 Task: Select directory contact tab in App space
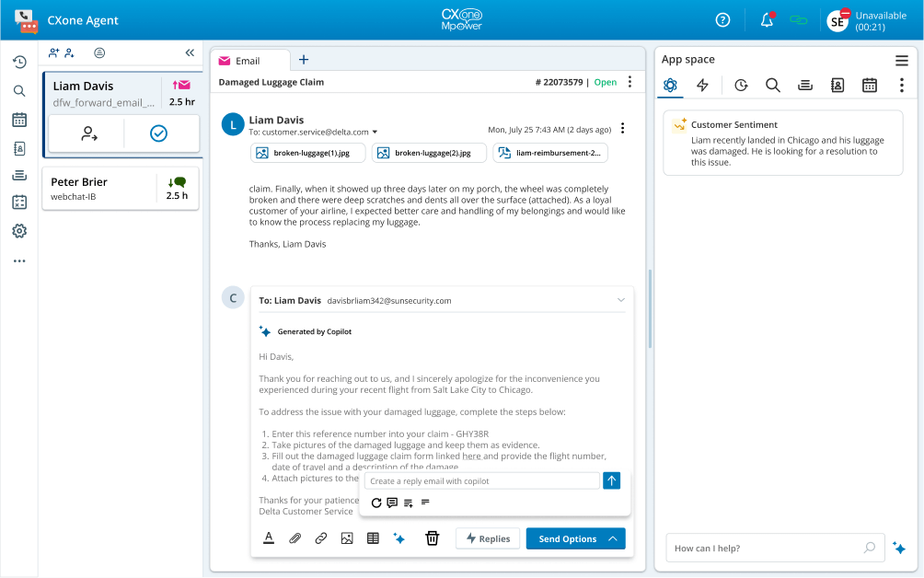[837, 85]
